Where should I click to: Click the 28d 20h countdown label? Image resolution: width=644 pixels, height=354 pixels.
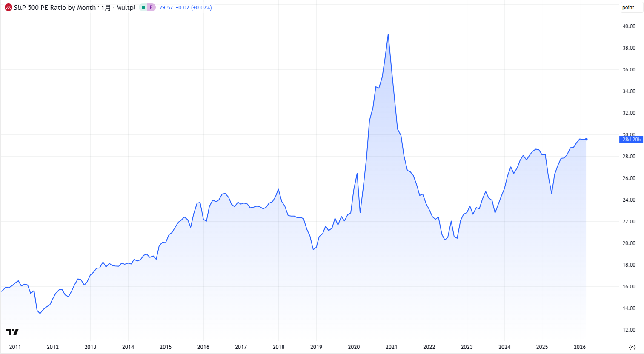point(631,139)
